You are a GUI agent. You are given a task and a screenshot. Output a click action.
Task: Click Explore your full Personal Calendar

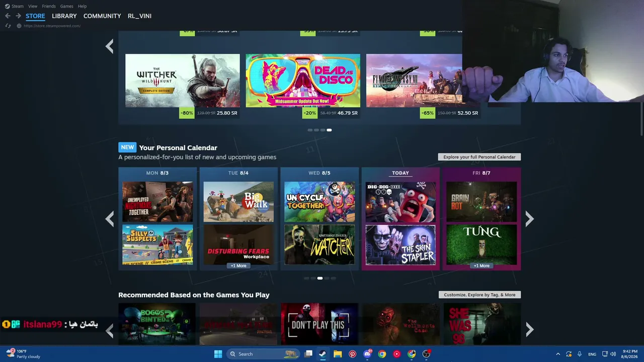click(479, 157)
